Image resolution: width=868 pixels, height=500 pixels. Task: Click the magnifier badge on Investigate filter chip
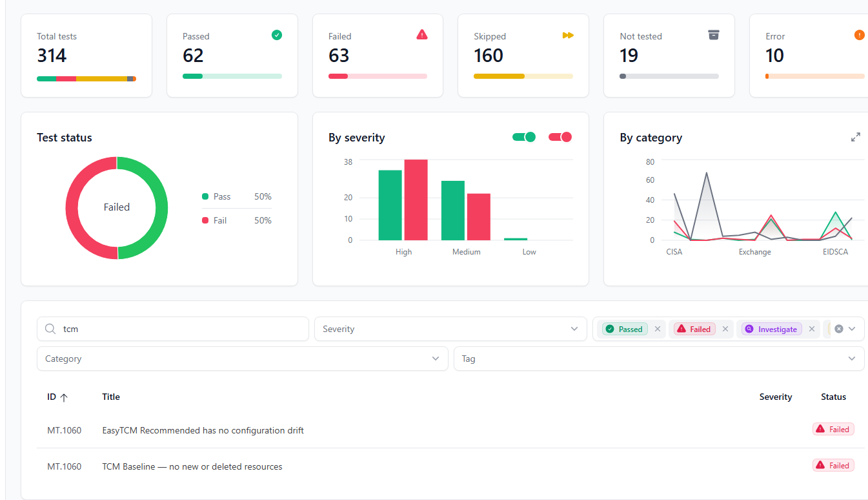(x=749, y=329)
